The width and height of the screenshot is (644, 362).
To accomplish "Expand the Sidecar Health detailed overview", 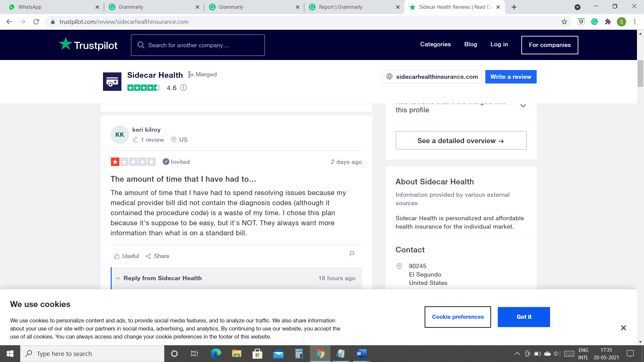I will [461, 140].
